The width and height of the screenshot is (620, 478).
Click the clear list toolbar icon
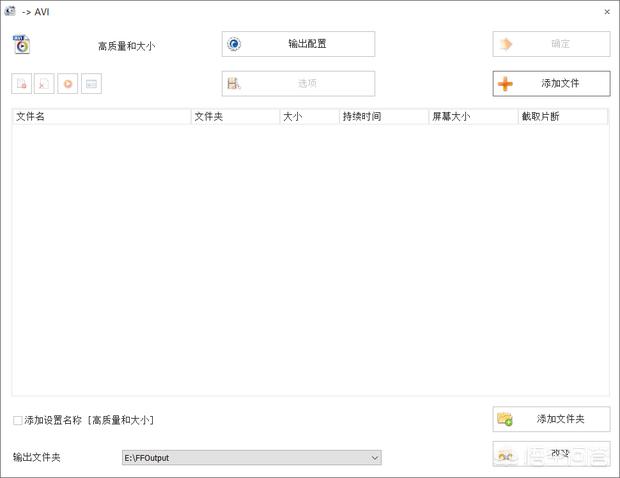[45, 85]
